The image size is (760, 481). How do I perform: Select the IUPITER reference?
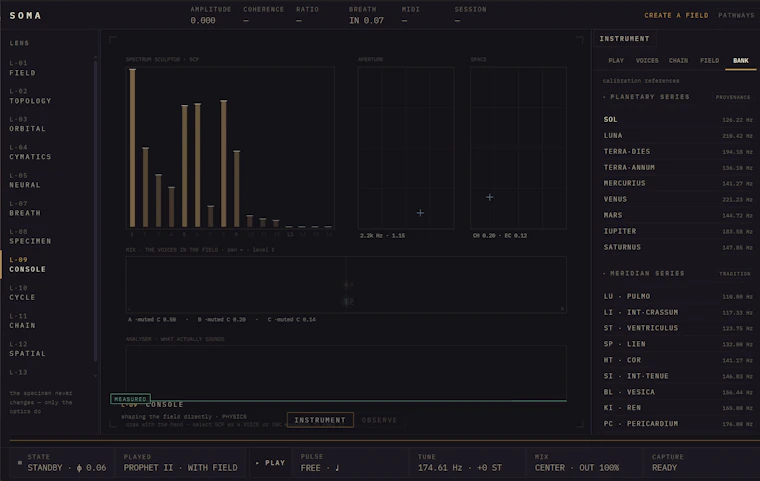click(x=678, y=231)
